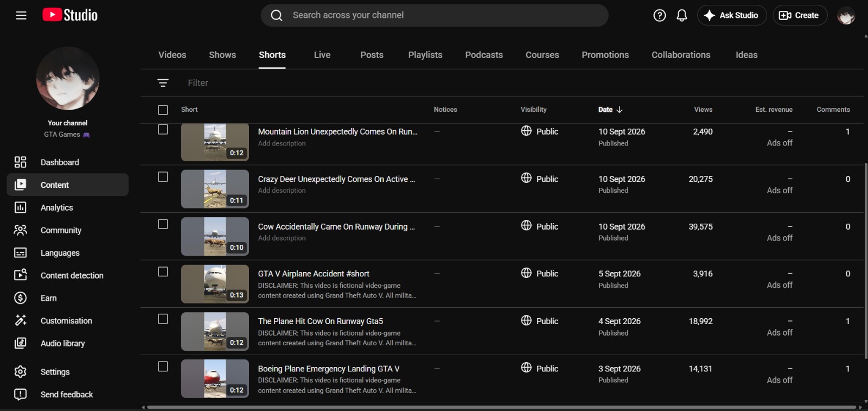
Task: Open Community from sidebar
Action: tap(68, 230)
